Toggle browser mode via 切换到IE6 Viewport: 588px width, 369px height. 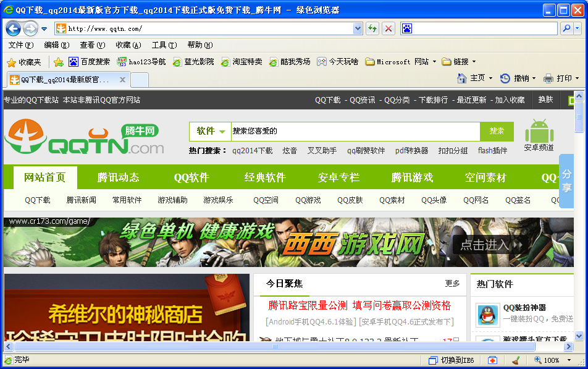[x=451, y=360]
